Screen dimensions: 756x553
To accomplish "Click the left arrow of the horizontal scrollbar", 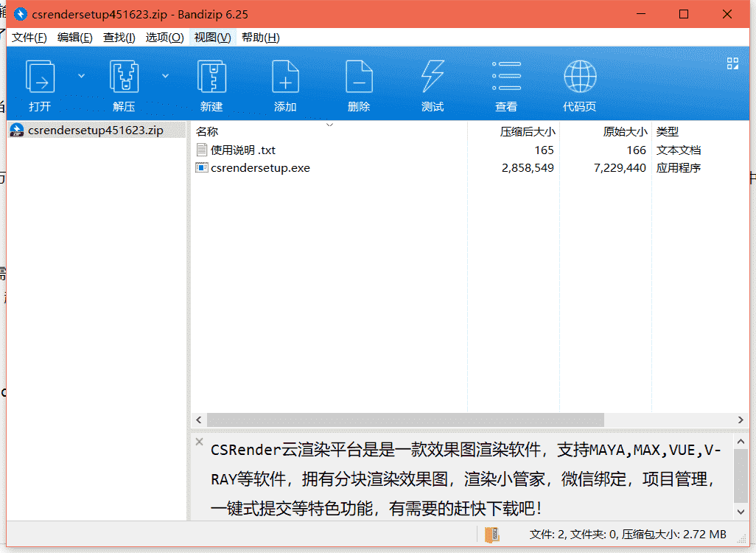I will tap(199, 420).
